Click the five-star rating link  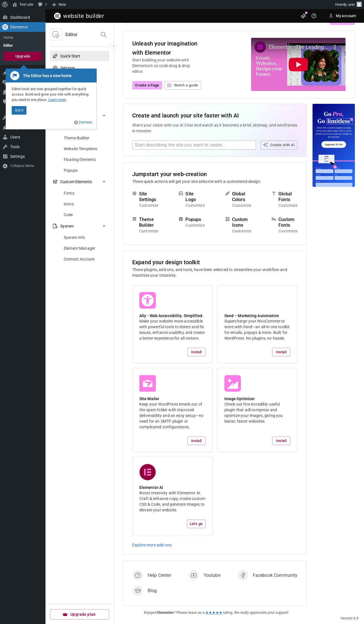point(214,613)
